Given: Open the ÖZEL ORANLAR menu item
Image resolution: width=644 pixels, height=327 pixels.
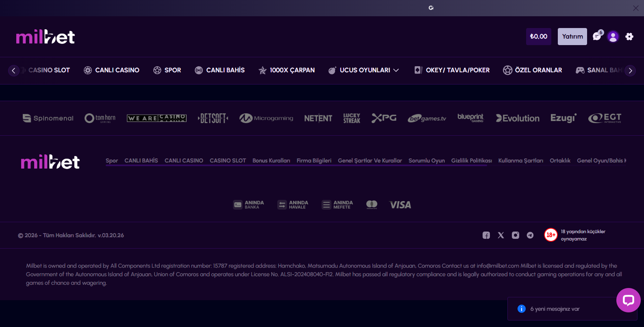Looking at the screenshot, I should point(532,70).
